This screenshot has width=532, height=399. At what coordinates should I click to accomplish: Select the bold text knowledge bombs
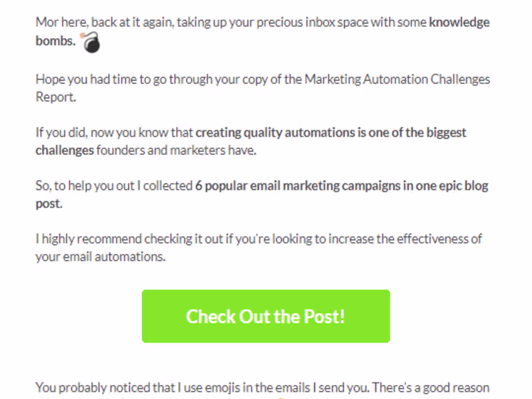[x=457, y=22]
